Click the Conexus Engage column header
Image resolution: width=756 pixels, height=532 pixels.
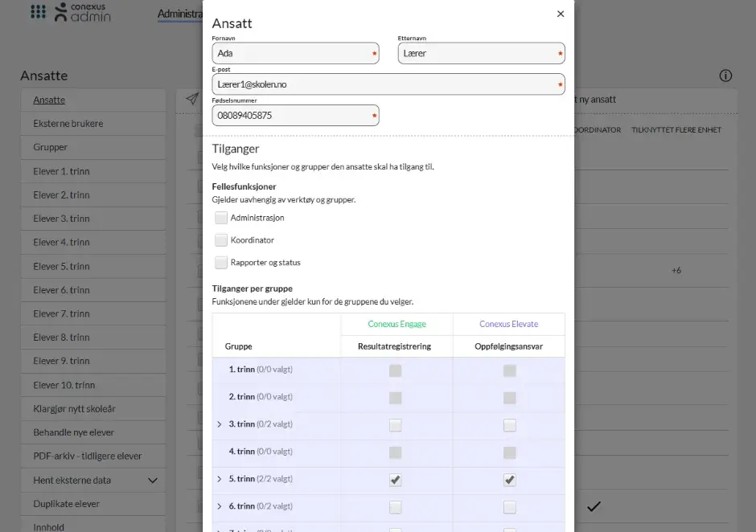(x=396, y=324)
